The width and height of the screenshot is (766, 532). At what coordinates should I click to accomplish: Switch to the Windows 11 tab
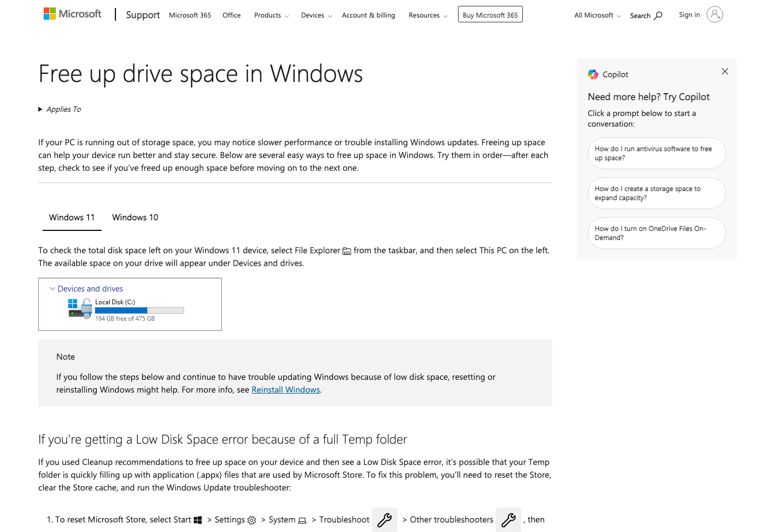[72, 218]
